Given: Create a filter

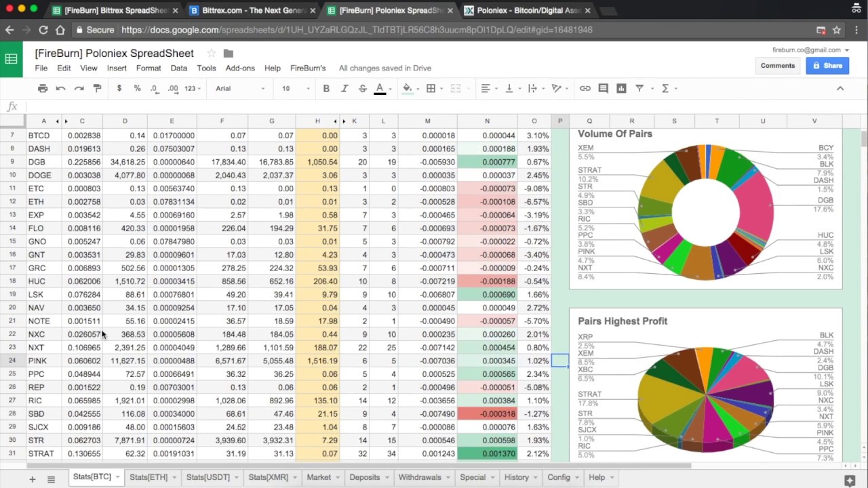Looking at the screenshot, I should tap(639, 88).
